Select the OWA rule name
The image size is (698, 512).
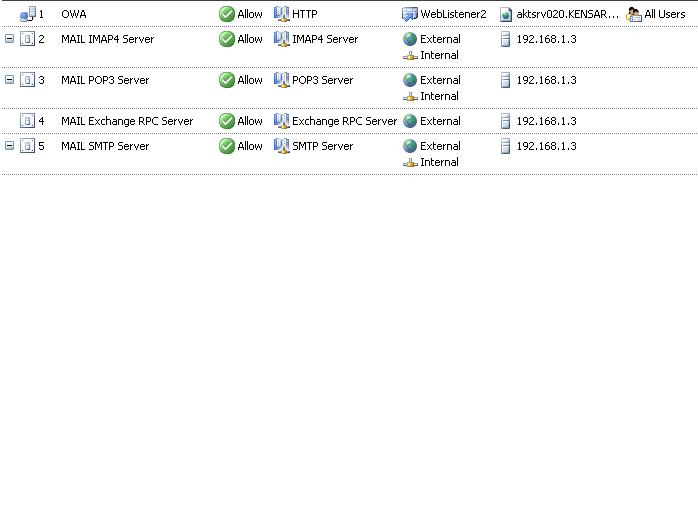[x=74, y=14]
